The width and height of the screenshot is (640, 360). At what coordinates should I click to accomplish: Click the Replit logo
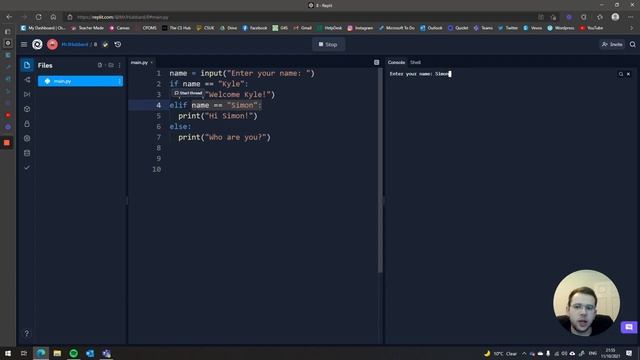(x=37, y=44)
